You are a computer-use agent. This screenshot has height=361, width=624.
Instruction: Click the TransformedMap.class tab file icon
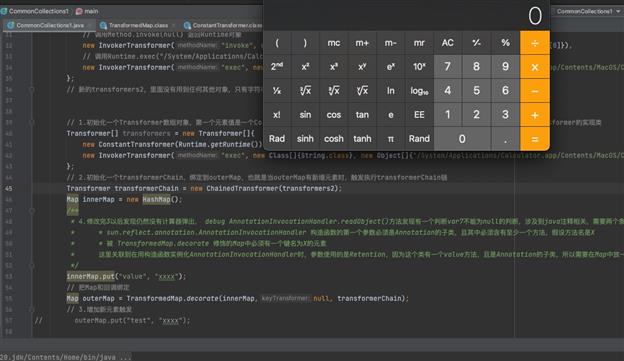click(x=103, y=25)
